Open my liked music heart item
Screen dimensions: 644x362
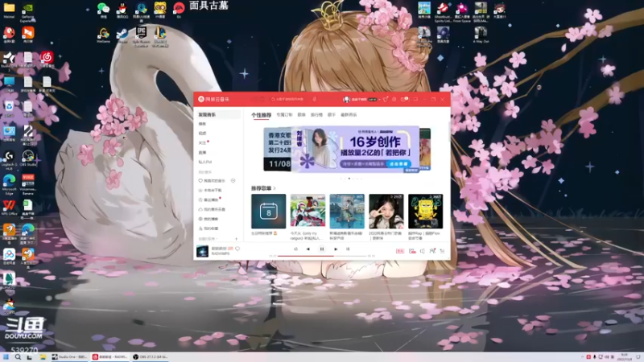click(213, 180)
